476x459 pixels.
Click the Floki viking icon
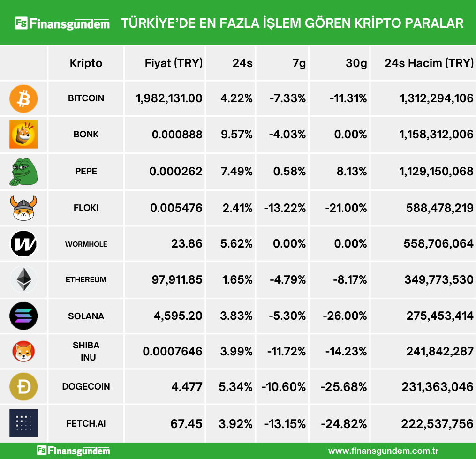coord(23,208)
